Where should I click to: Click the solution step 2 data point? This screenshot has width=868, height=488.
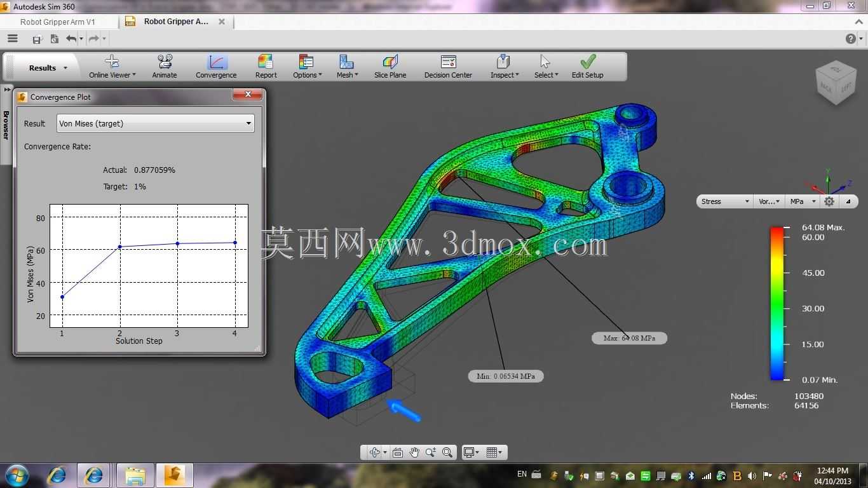(120, 247)
